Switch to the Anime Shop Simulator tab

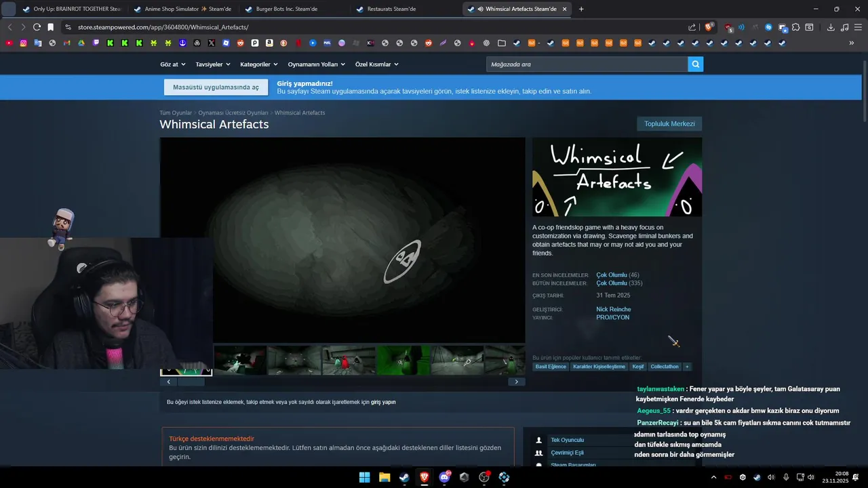tap(182, 9)
